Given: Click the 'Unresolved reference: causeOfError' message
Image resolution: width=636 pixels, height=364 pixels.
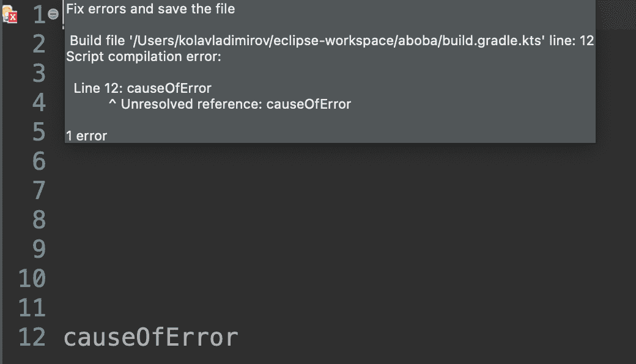Looking at the screenshot, I should click(x=235, y=104).
